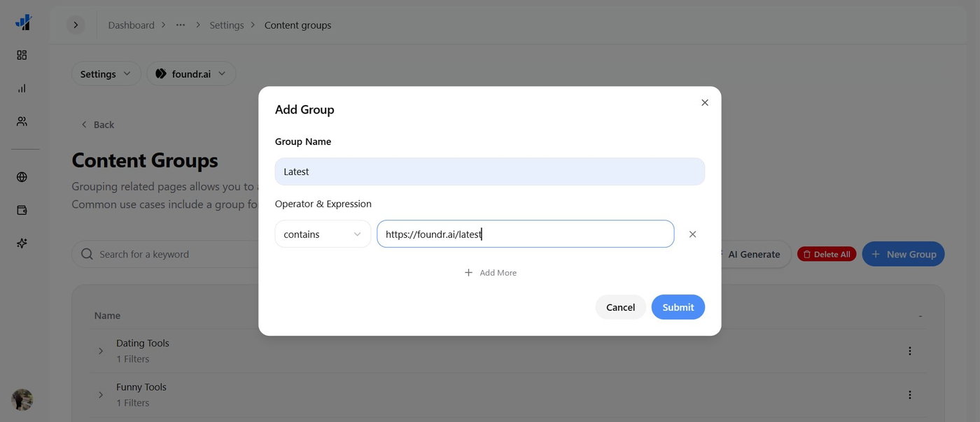Screen dimensions: 980x422
Task: Click the AI sparkle sidebar icon
Action: pos(22,244)
